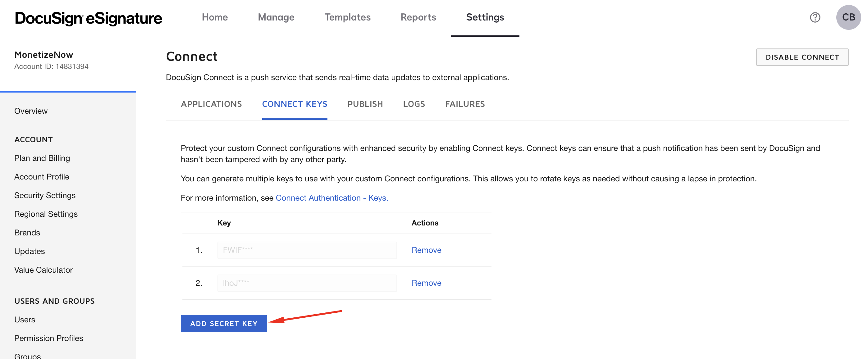Open the Manage menu
Screen dimensions: 868x359
click(276, 17)
